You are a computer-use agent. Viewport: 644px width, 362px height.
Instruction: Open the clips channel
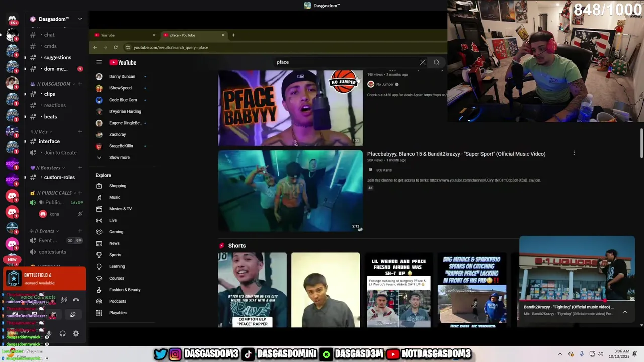click(x=49, y=94)
